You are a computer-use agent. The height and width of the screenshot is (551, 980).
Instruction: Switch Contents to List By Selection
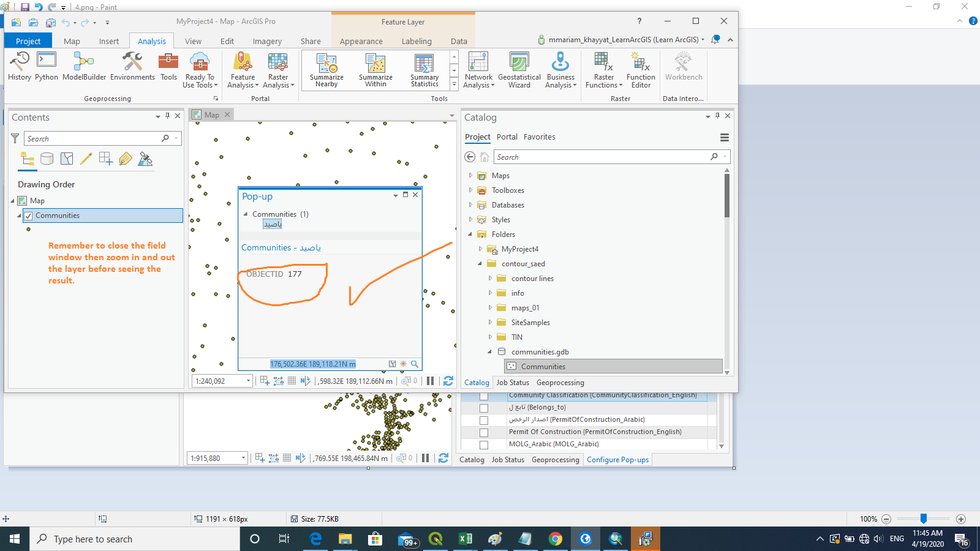pyautogui.click(x=67, y=159)
